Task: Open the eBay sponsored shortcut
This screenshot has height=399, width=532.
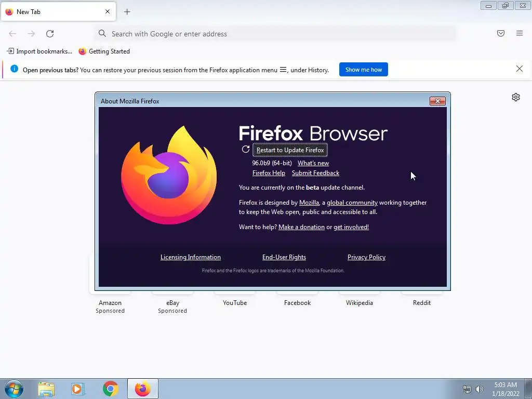Action: point(172,303)
